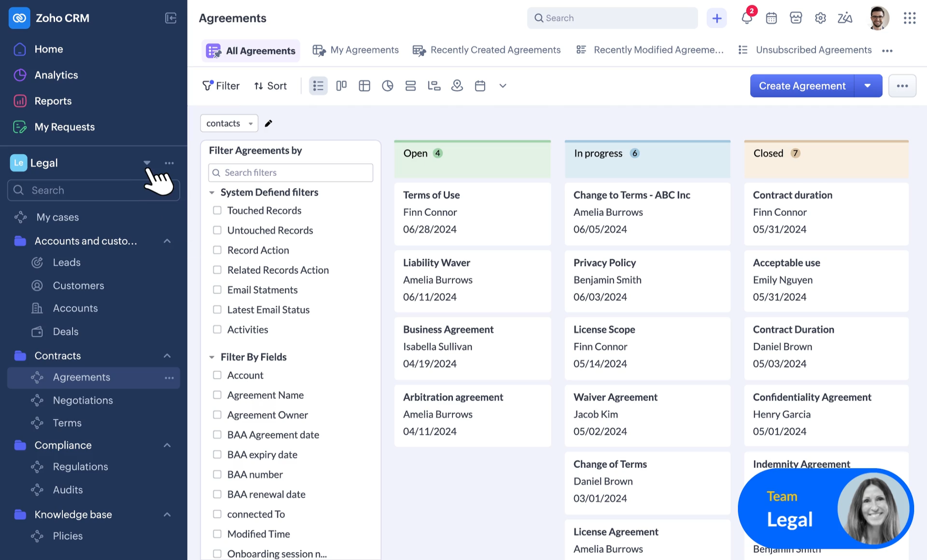Open Create Agreement dropdown arrow

pos(868,86)
